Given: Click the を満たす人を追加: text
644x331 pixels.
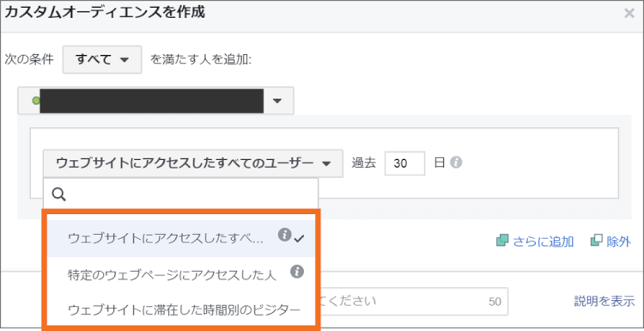Looking at the screenshot, I should point(201,60).
